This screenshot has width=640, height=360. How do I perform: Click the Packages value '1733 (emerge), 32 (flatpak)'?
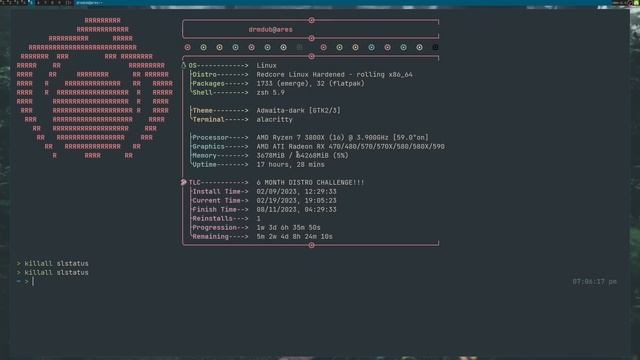(x=310, y=83)
